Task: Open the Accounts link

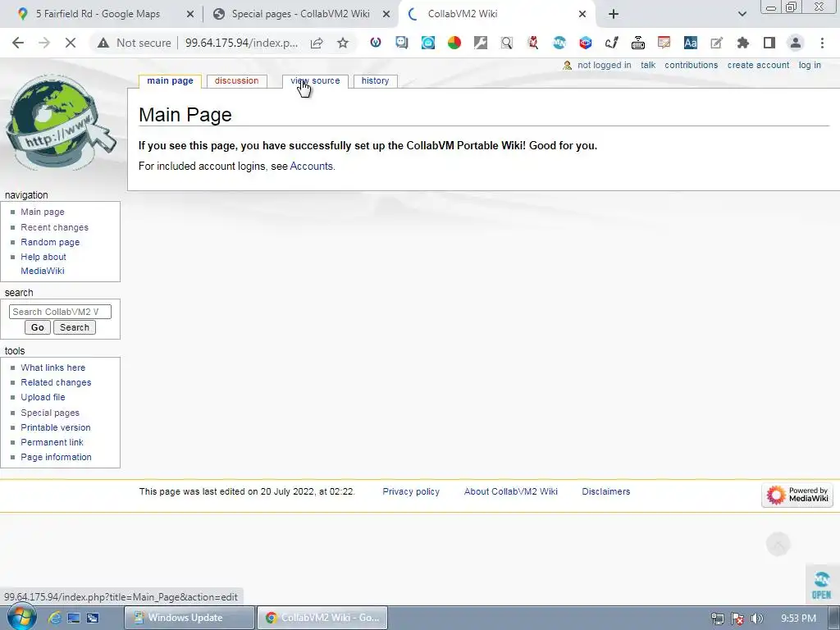Action: pos(311,166)
